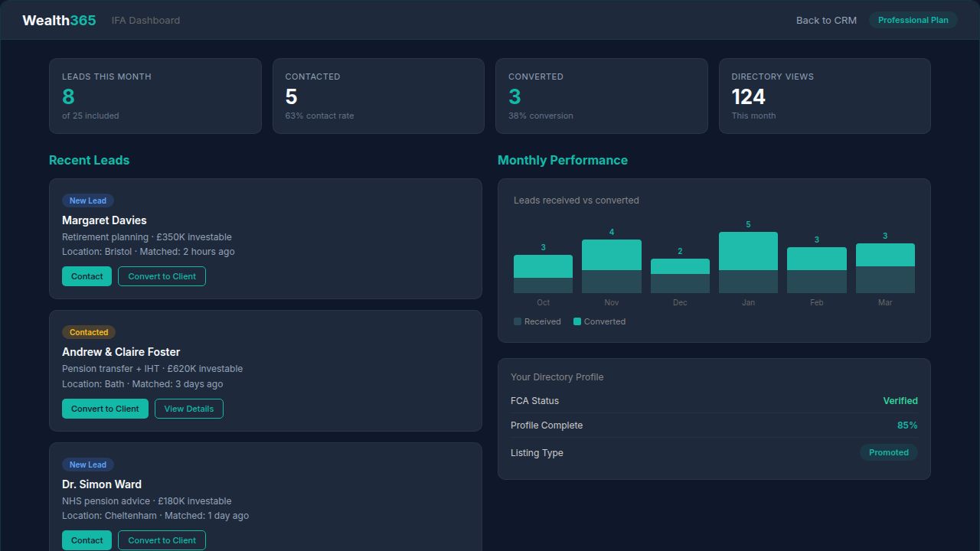Click Contact for Margaret Davies
This screenshot has height=551, width=980.
pyautogui.click(x=87, y=275)
